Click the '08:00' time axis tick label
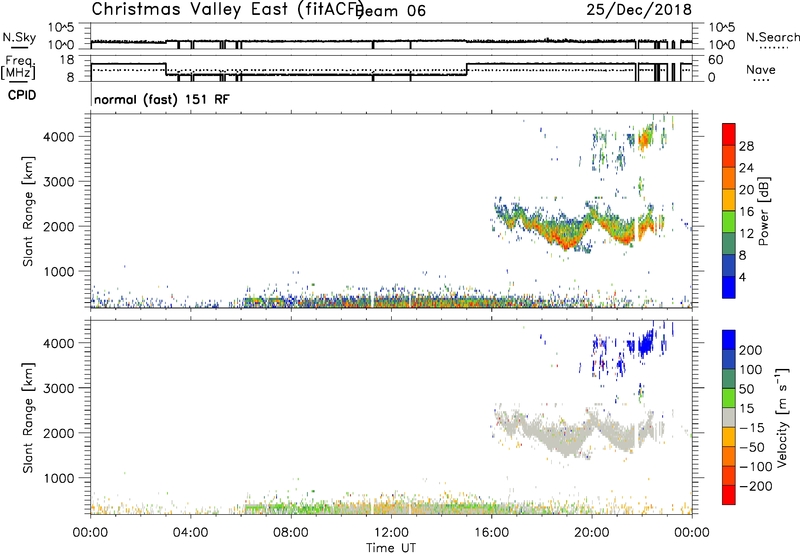This screenshot has height=554, width=800. tap(291, 533)
